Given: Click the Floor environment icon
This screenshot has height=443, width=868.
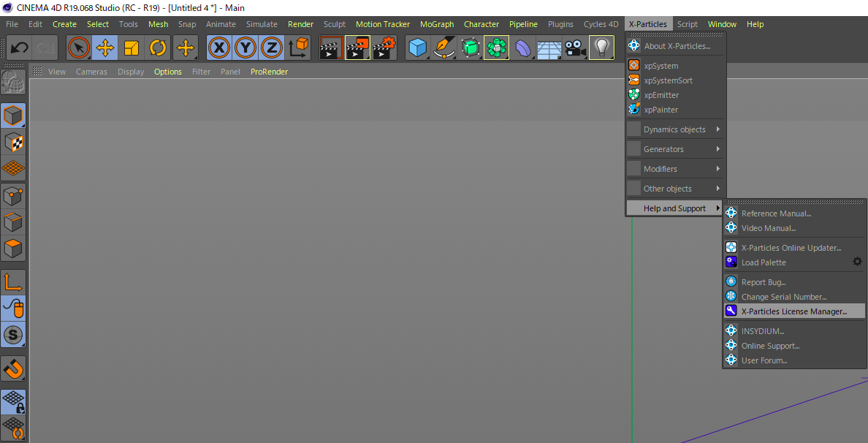Looking at the screenshot, I should tap(549, 48).
